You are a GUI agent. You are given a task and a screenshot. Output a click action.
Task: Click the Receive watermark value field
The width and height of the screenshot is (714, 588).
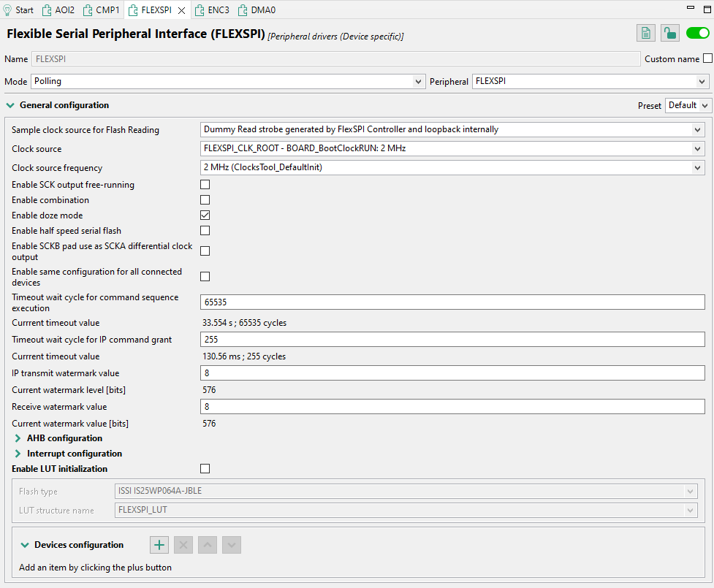452,407
